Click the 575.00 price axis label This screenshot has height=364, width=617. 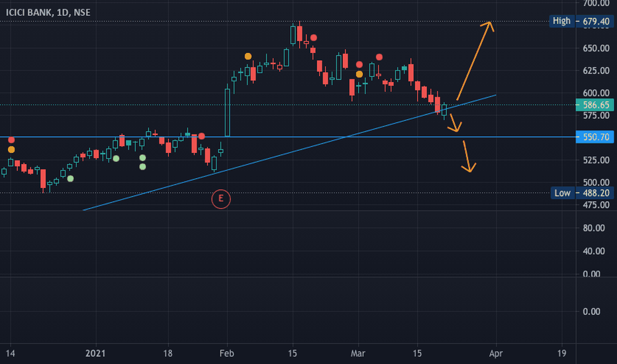click(x=596, y=115)
